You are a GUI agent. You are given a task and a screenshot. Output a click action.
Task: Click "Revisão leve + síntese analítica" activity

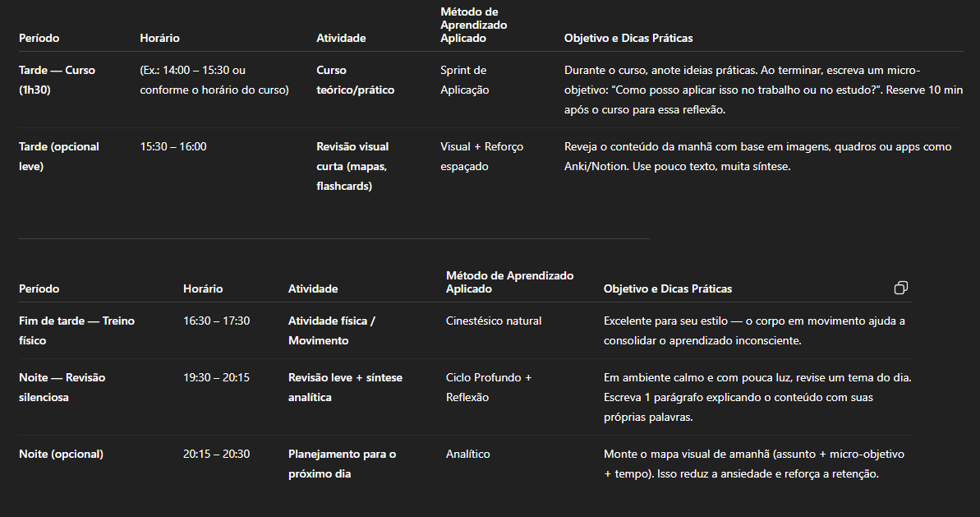pyautogui.click(x=345, y=387)
